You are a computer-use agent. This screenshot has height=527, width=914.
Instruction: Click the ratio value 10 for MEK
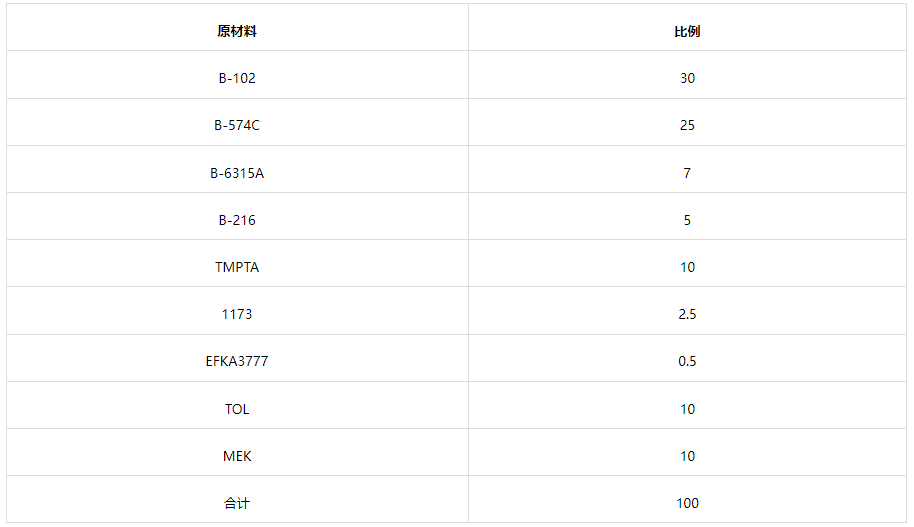point(687,456)
